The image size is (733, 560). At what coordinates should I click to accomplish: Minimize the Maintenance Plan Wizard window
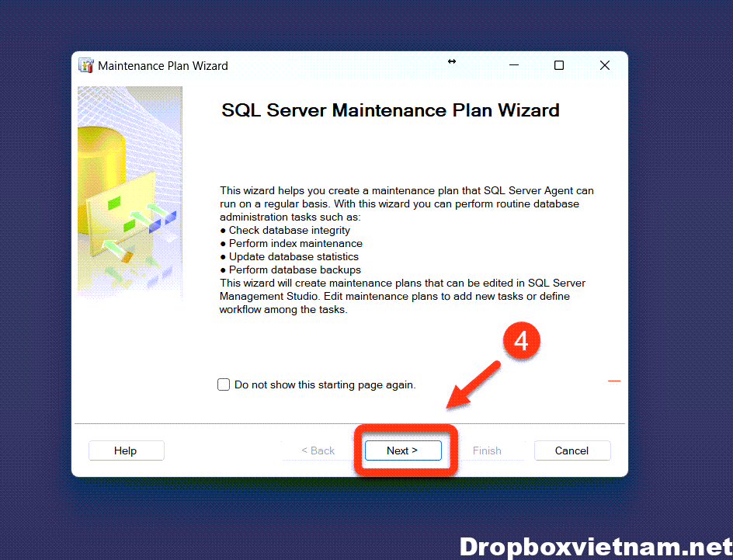pyautogui.click(x=513, y=66)
